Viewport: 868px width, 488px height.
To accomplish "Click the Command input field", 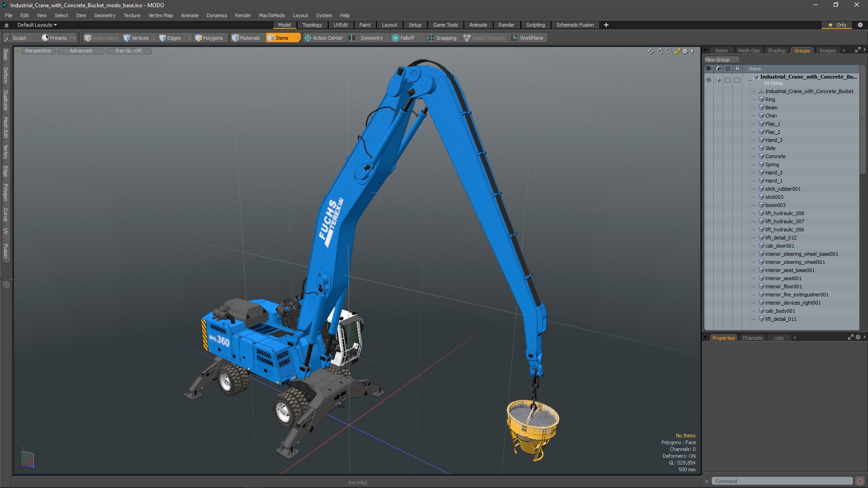I will click(x=781, y=481).
